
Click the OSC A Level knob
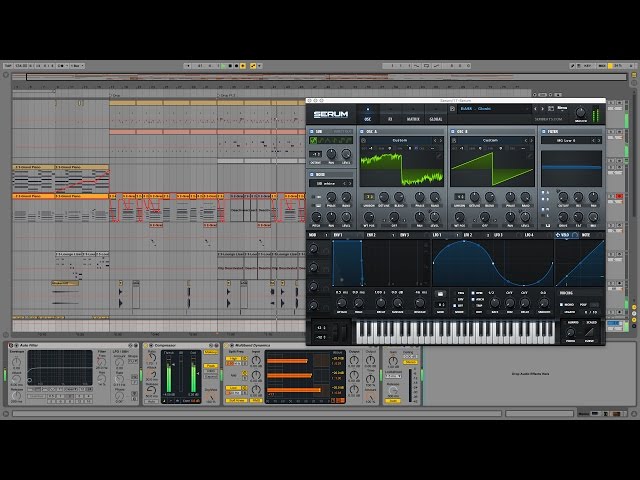[x=435, y=216]
